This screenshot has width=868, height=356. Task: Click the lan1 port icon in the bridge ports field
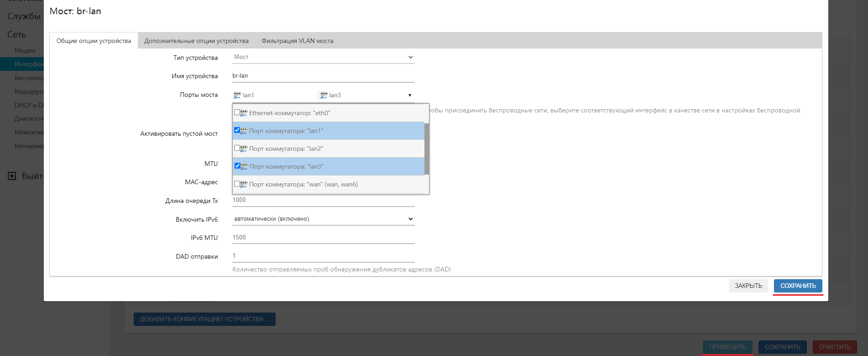[237, 95]
